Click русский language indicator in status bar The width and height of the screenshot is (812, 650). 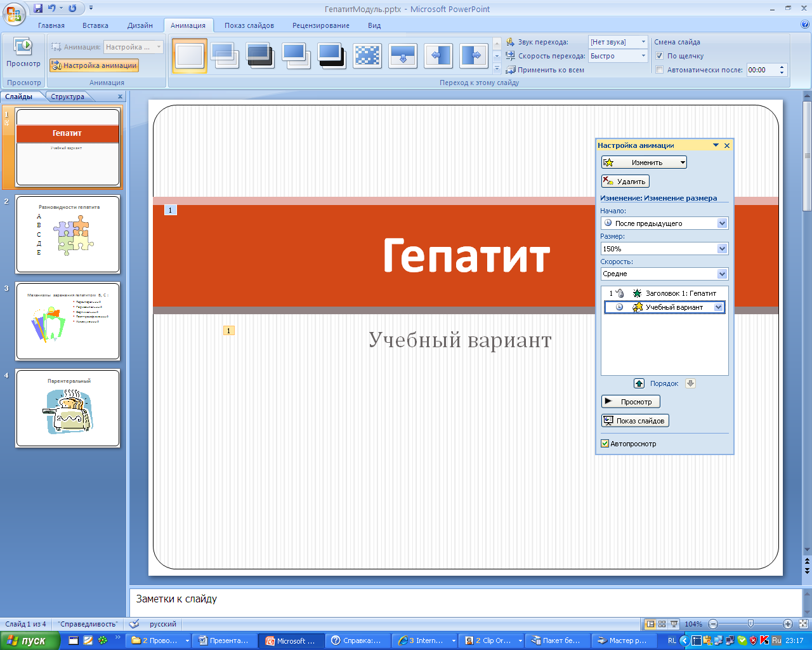[x=163, y=624]
